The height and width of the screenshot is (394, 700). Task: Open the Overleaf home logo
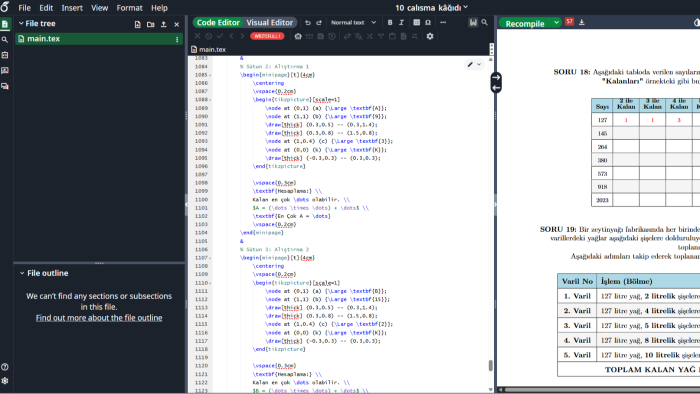click(5, 7)
